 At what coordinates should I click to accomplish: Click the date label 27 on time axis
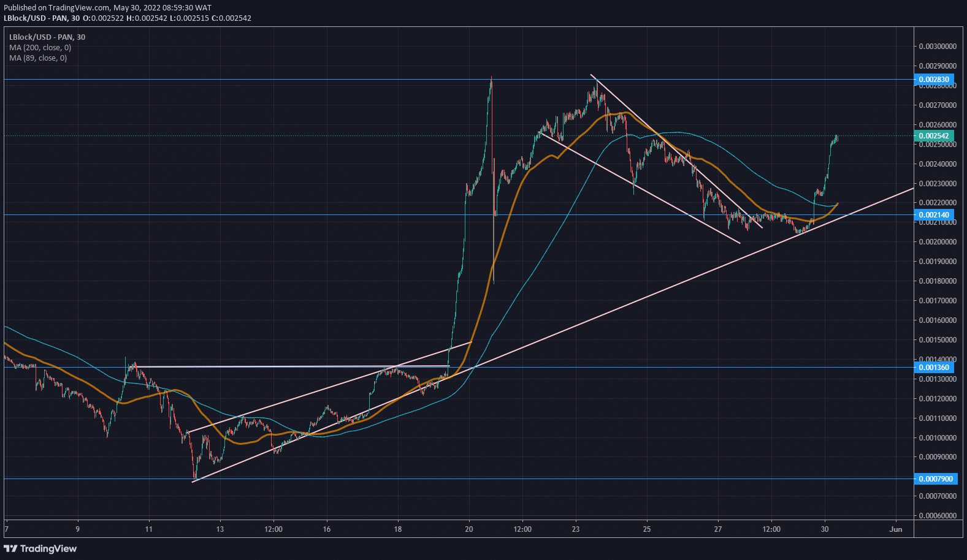tap(718, 529)
